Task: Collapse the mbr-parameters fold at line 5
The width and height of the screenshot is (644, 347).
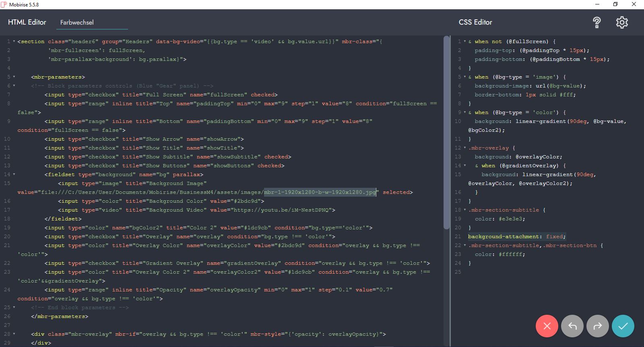Action: coord(14,77)
